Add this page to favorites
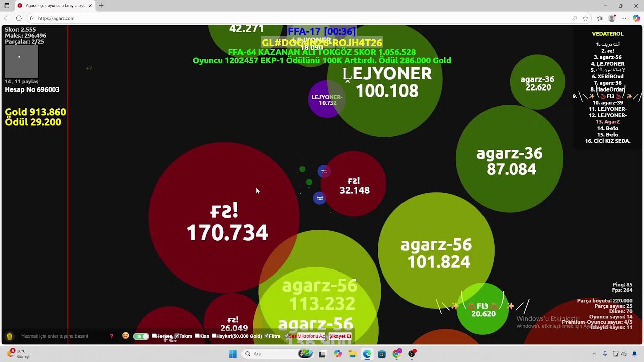The height and width of the screenshot is (362, 644). [x=585, y=18]
